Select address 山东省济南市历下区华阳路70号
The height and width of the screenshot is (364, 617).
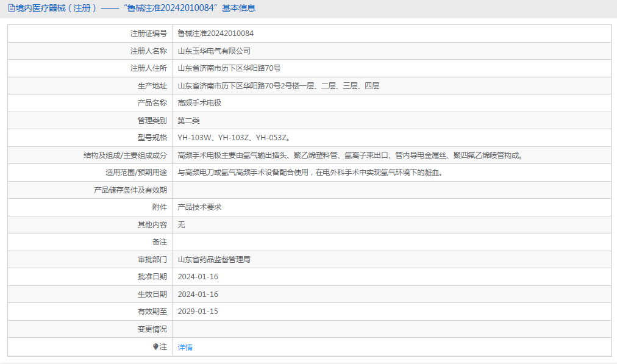(x=229, y=68)
